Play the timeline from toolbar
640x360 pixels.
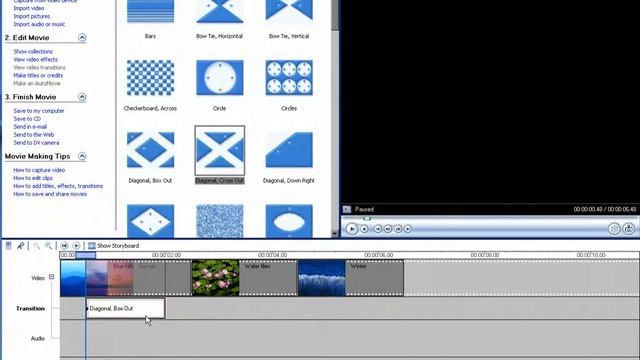[x=76, y=245]
